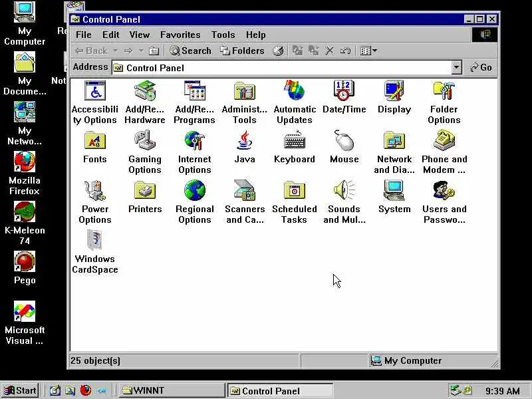Launch Firefox from Quick Launch bar
This screenshot has width=532, height=399.
point(86,390)
